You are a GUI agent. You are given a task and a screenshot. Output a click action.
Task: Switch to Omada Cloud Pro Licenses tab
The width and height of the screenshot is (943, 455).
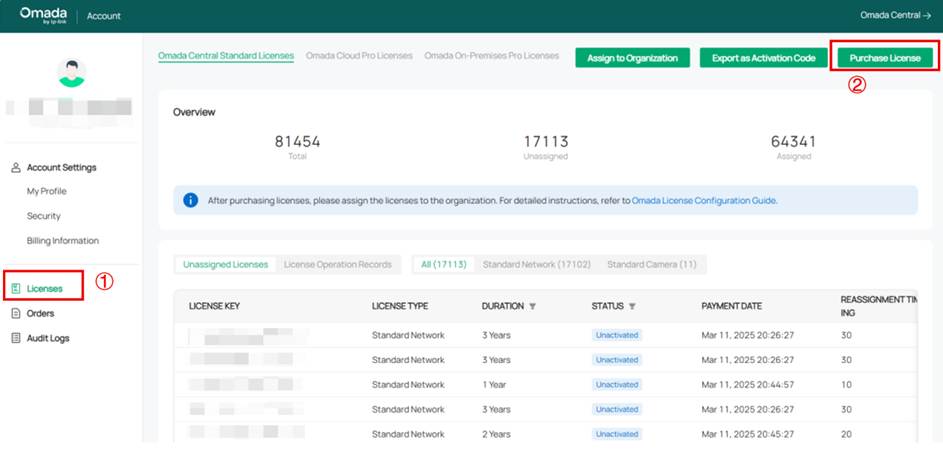point(359,56)
